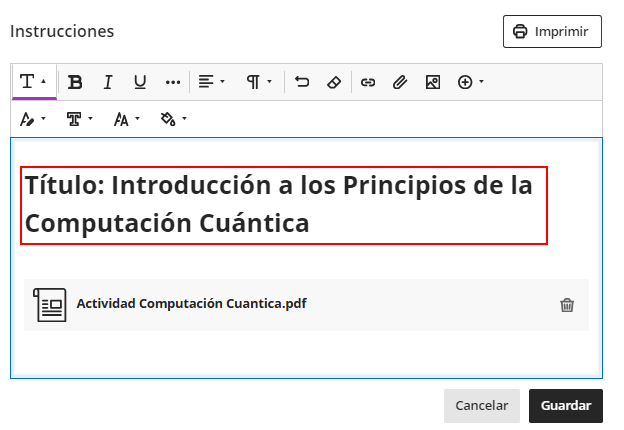
Task: Open more text options ellipsis
Action: pyautogui.click(x=173, y=82)
